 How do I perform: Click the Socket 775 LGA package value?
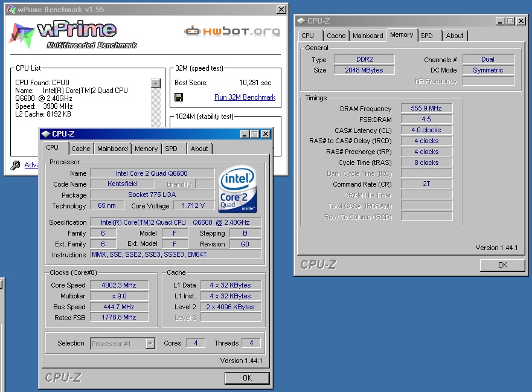(x=152, y=195)
